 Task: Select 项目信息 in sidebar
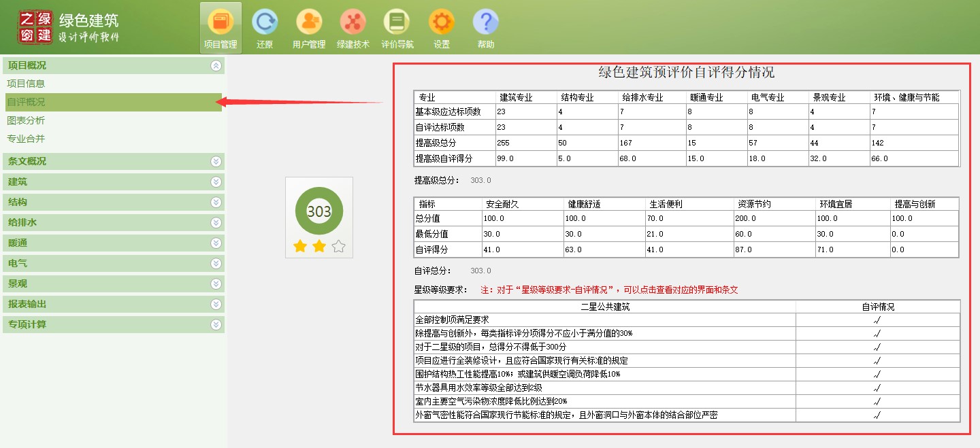click(x=26, y=84)
